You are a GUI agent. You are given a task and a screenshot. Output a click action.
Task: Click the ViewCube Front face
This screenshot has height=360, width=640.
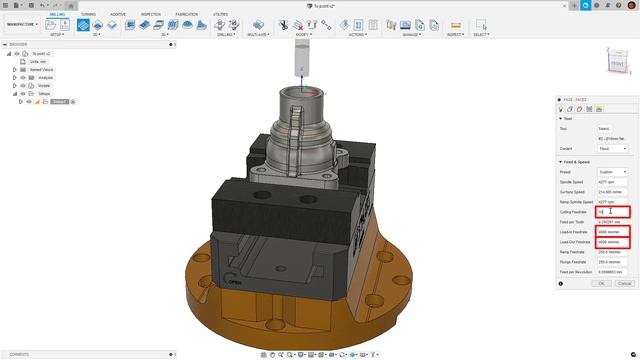pos(617,64)
